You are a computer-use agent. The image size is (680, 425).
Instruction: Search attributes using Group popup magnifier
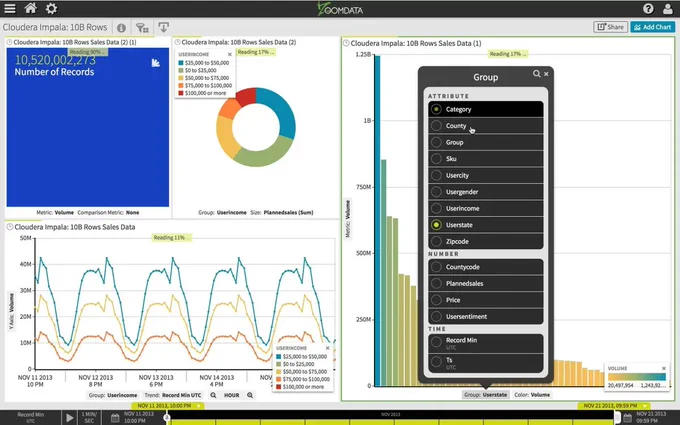[x=536, y=74]
